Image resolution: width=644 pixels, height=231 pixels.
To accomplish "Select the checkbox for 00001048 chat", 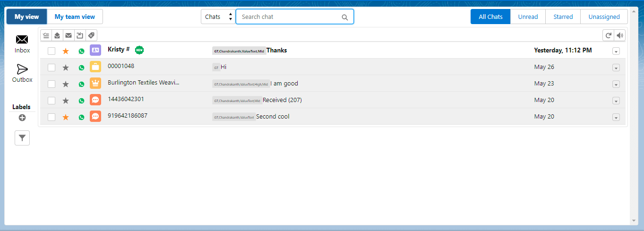I will click(52, 68).
